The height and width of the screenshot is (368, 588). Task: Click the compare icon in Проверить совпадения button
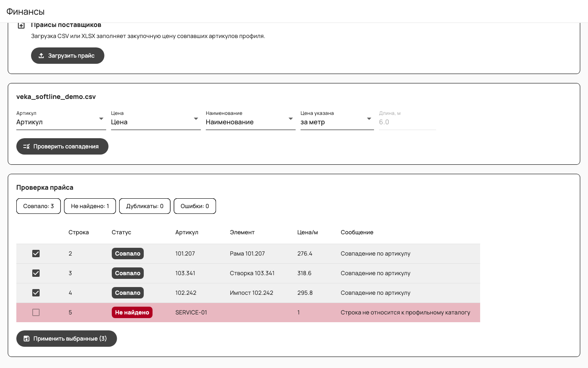(27, 146)
